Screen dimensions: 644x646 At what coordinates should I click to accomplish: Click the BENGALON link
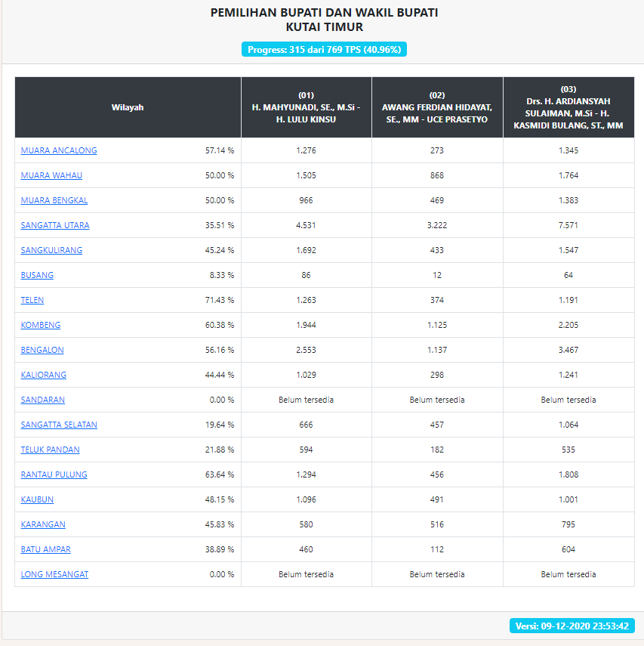42,350
